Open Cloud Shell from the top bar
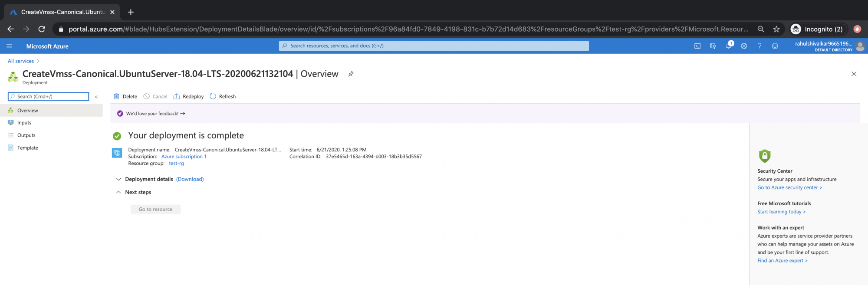This screenshot has width=868, height=285. [697, 46]
